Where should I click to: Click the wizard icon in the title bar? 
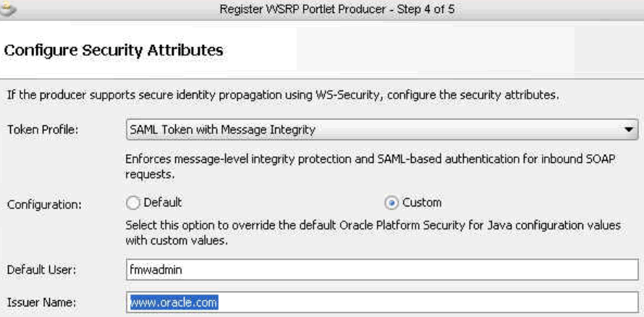click(x=7, y=9)
